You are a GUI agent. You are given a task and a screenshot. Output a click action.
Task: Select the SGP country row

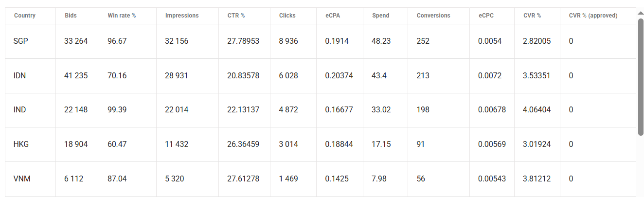pyautogui.click(x=21, y=41)
